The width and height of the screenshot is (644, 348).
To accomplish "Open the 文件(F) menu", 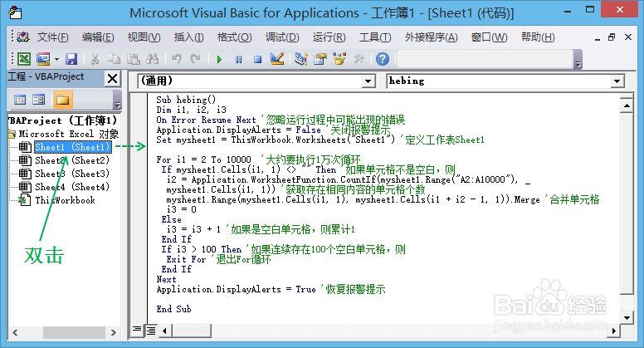I will pos(53,37).
